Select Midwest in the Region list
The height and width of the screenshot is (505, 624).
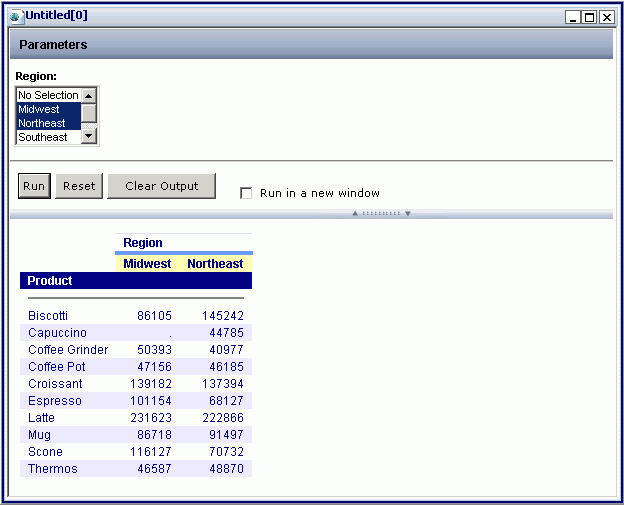[x=49, y=109]
